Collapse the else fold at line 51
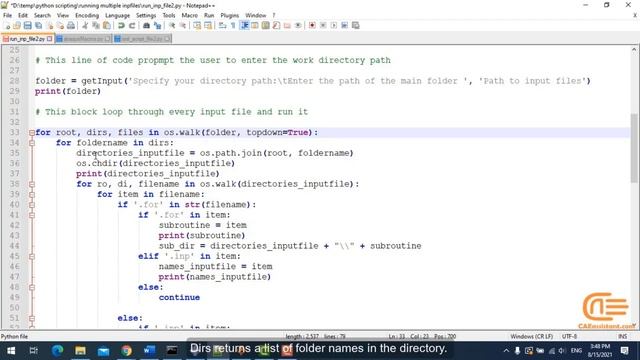640x360 pixels. click(32, 318)
